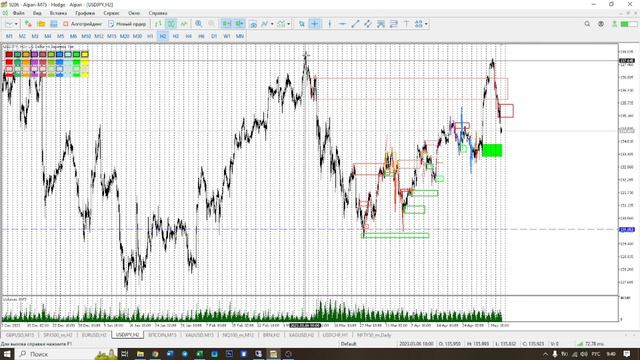Screen dimensions: 640x360
Task: Switch to M30 timeframe
Action: click(137, 36)
